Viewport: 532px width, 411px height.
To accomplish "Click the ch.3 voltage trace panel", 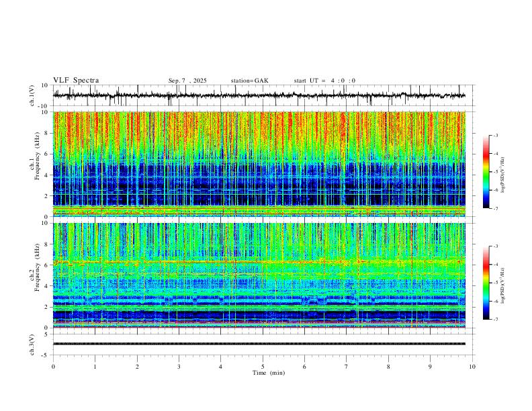I will (264, 345).
